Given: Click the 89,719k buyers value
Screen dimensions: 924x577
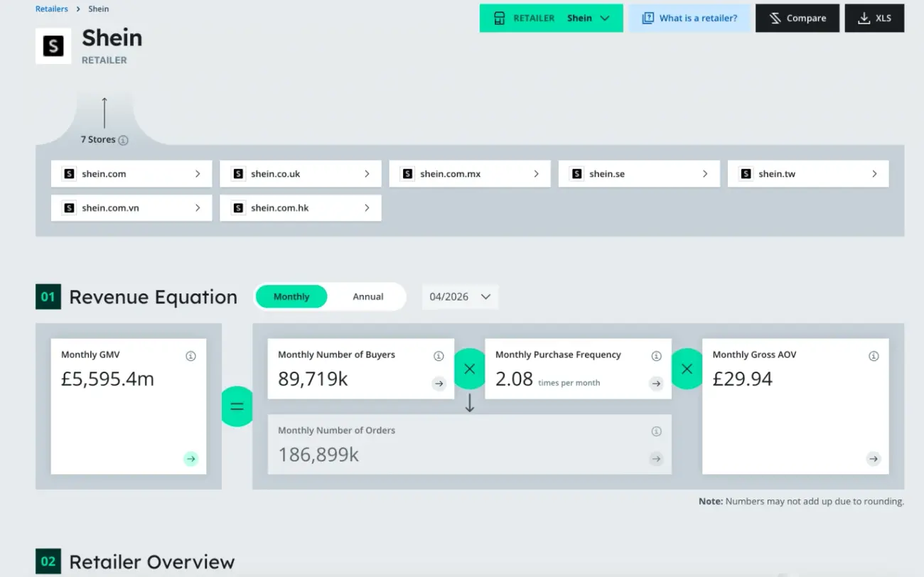Looking at the screenshot, I should 313,379.
